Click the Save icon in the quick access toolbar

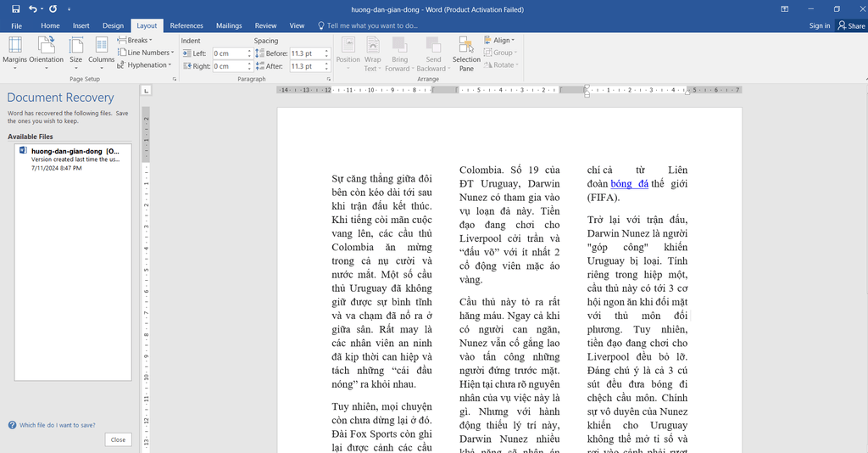click(15, 8)
